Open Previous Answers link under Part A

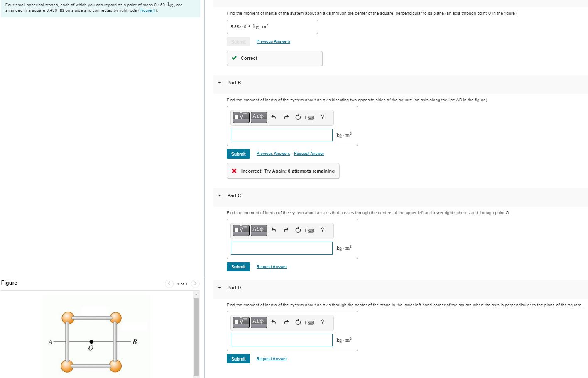[x=273, y=41]
